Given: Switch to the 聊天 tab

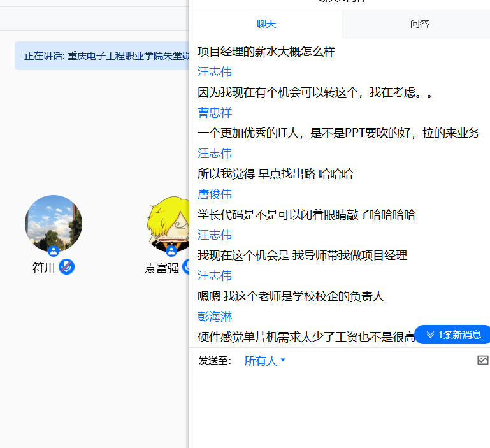Looking at the screenshot, I should (266, 24).
